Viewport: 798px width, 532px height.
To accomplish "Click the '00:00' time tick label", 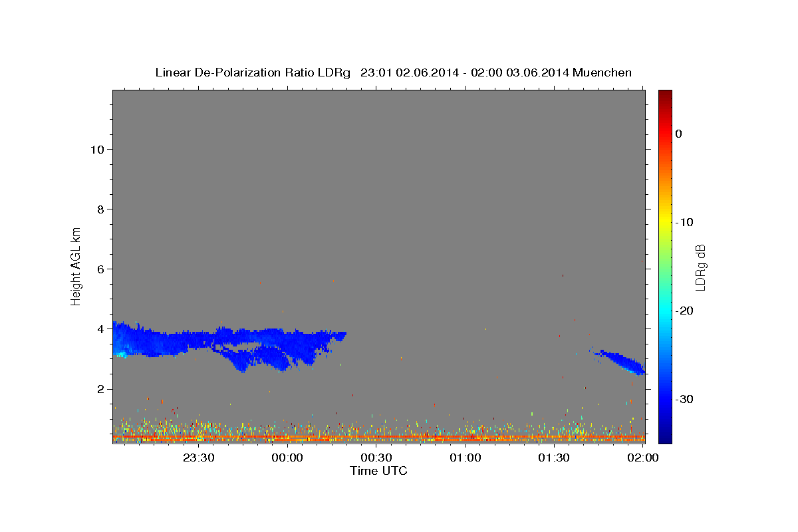I will pos(287,458).
